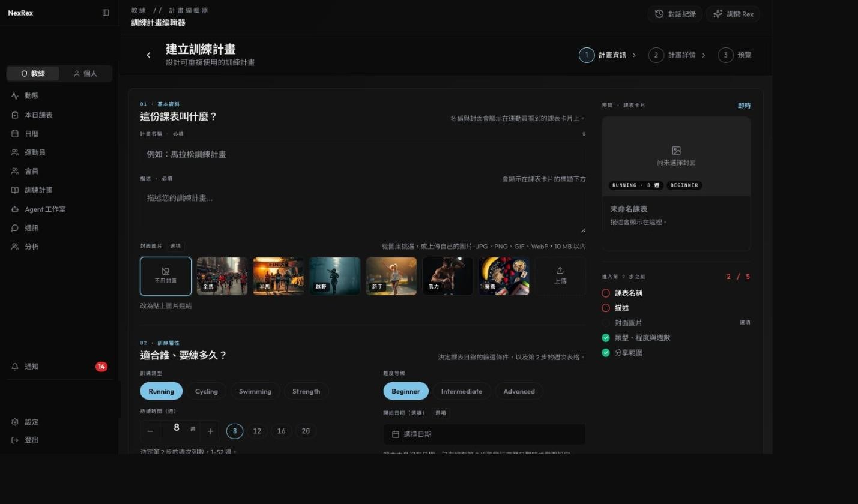
Task: Collapse the sidebar with the panel icon
Action: click(106, 13)
